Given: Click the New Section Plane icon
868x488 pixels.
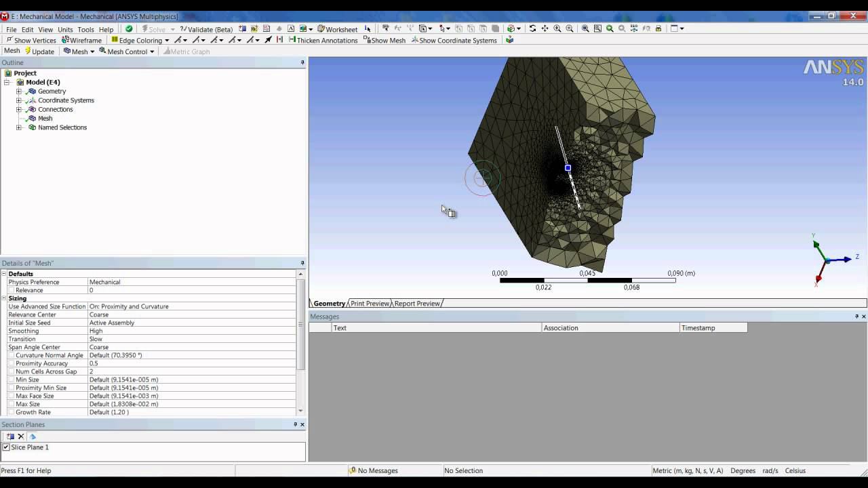Looking at the screenshot, I should [10, 436].
